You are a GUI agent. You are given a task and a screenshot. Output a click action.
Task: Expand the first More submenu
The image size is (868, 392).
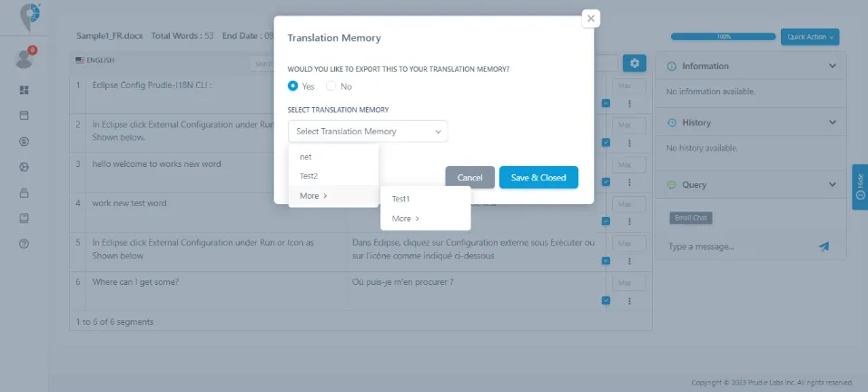(x=333, y=196)
